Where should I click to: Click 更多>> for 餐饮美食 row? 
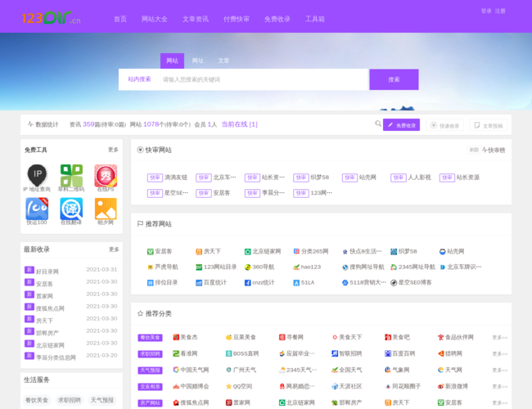coord(500,338)
